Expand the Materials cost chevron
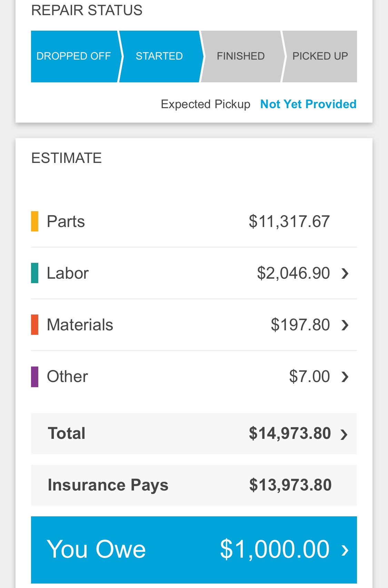Screen dimensions: 388x588 coord(345,325)
